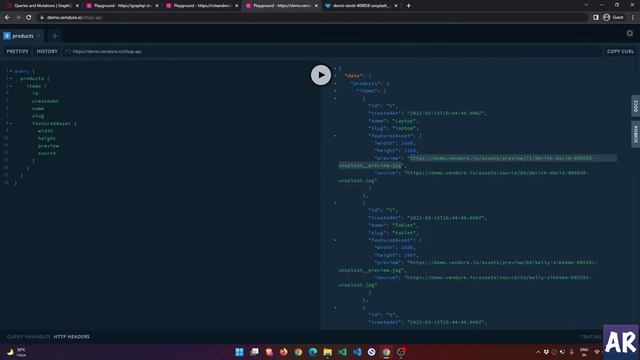The width and height of the screenshot is (640, 360).
Task: Open the SCHEMA side panel
Action: coord(636,134)
